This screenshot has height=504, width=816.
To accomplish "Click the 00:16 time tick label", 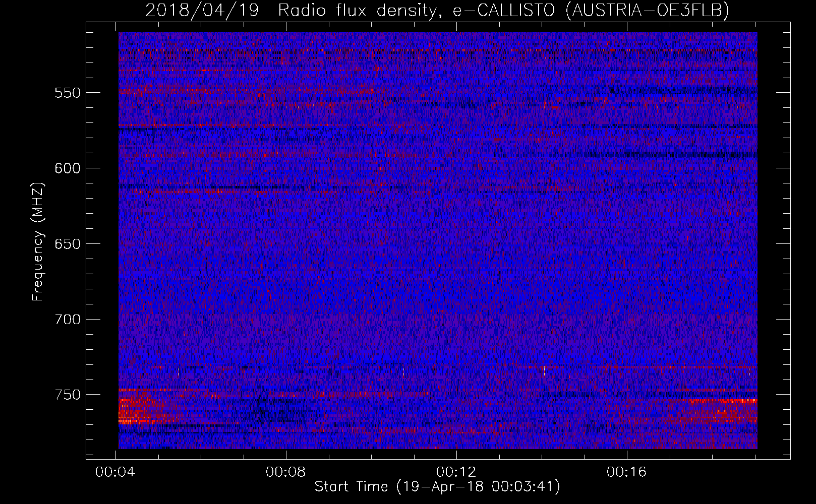I will [627, 472].
